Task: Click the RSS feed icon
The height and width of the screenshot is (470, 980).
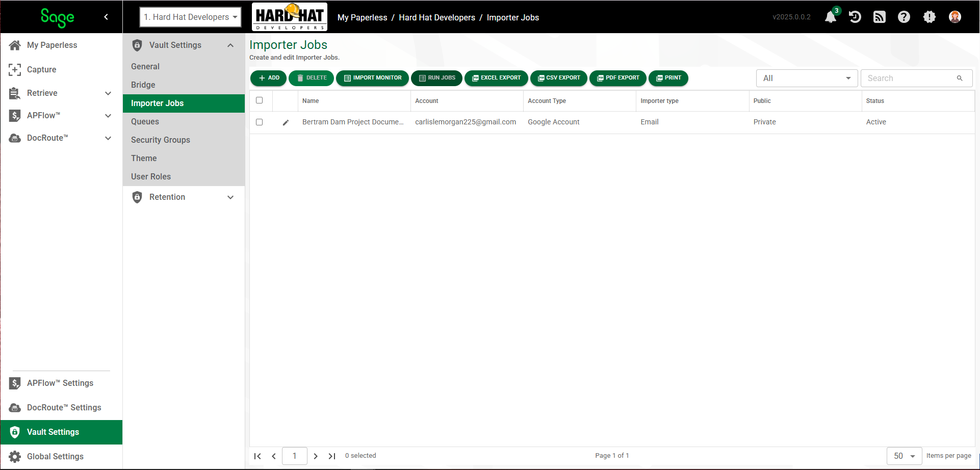Action: pos(880,17)
